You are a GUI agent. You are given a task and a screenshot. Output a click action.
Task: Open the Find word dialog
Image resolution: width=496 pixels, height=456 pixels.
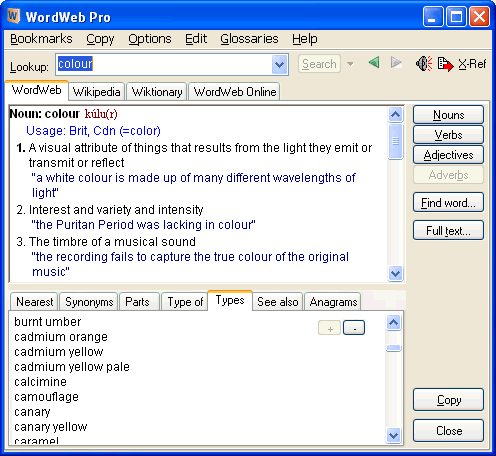click(448, 202)
